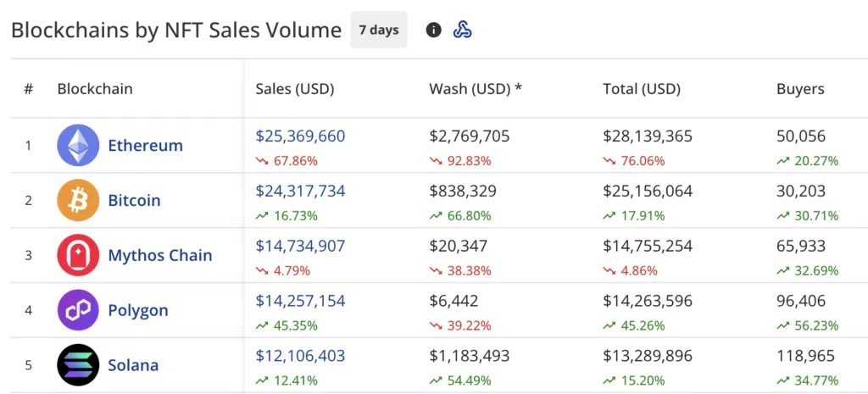Open the 7 days time range selector
This screenshot has width=868, height=394.
[378, 30]
